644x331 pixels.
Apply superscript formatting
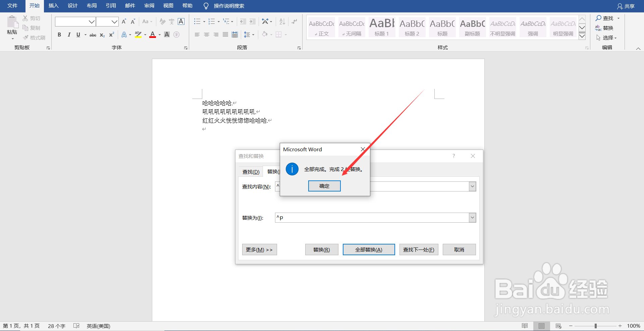pyautogui.click(x=112, y=35)
